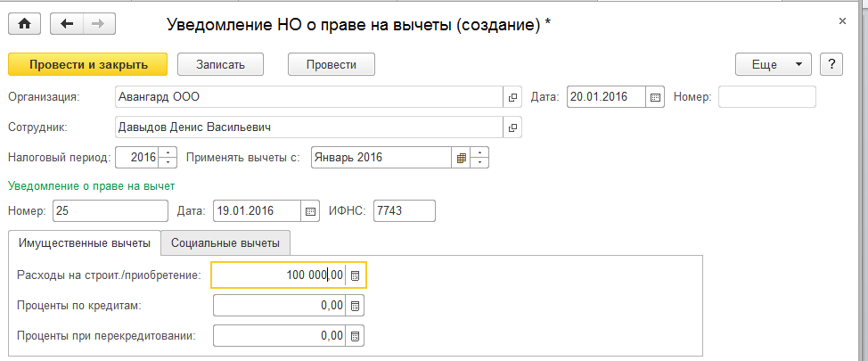
Task: Click the Записать button
Action: point(223,64)
